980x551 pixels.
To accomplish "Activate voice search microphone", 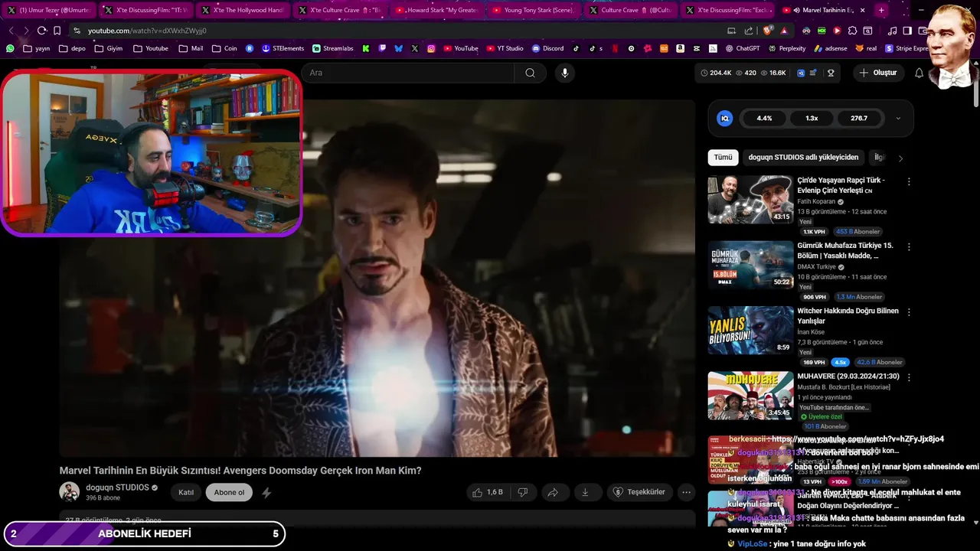I will [x=565, y=73].
